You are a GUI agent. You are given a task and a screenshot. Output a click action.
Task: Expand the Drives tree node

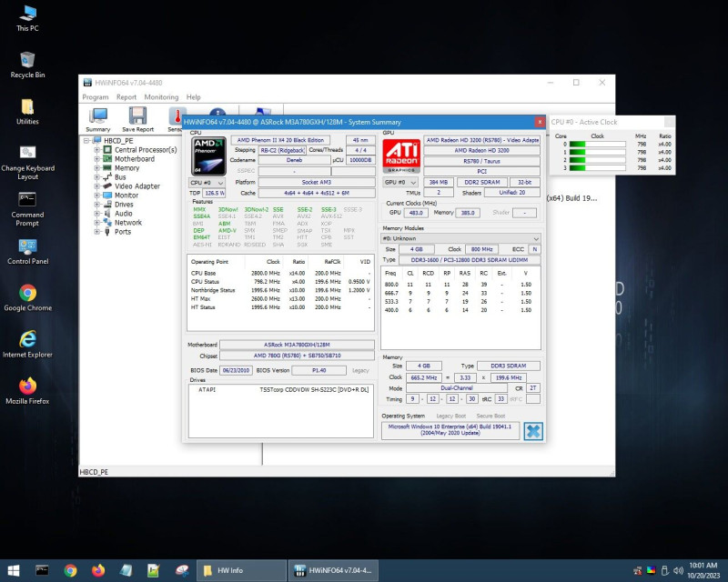click(x=96, y=205)
